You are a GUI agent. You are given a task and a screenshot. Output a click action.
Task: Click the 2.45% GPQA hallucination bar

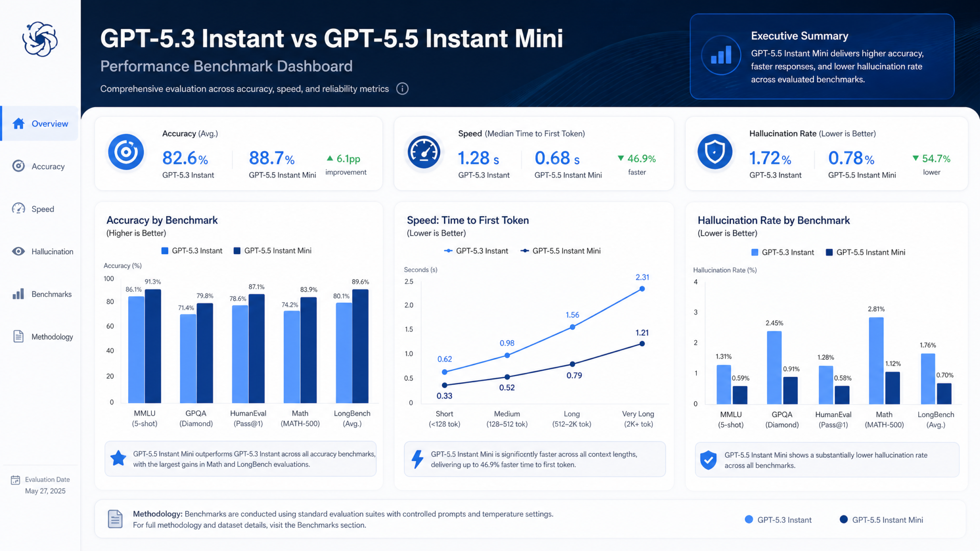(x=774, y=367)
